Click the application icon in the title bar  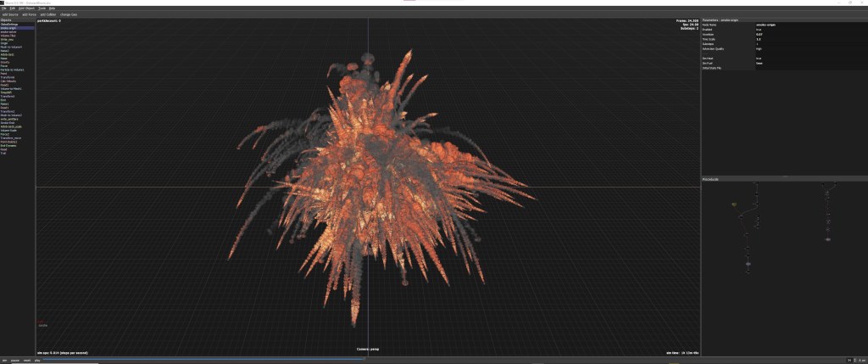pos(3,3)
